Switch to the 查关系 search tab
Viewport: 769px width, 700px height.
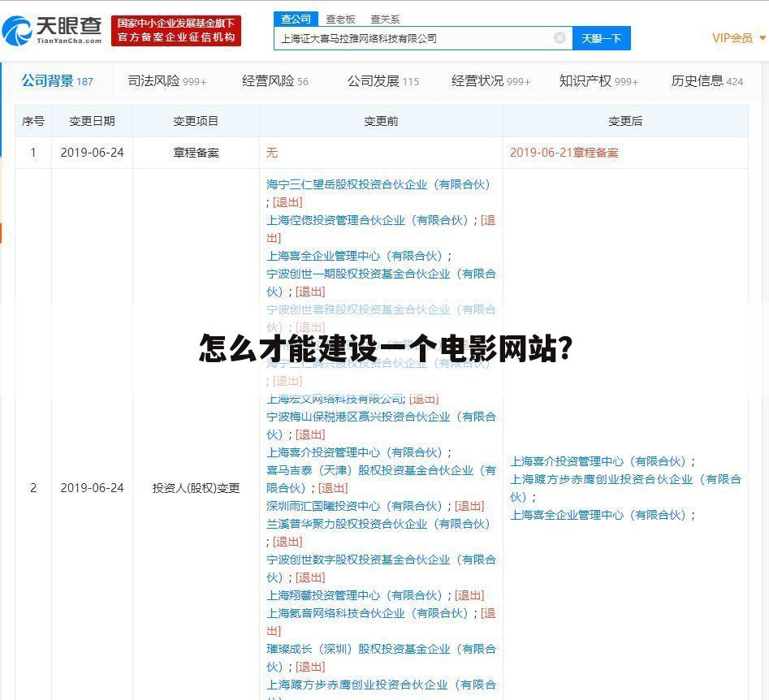click(x=385, y=19)
